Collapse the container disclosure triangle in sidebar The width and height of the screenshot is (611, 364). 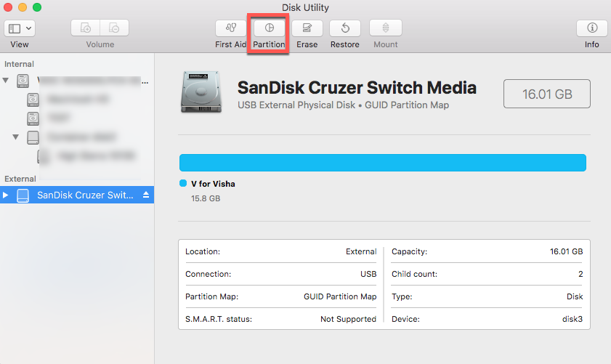click(15, 137)
